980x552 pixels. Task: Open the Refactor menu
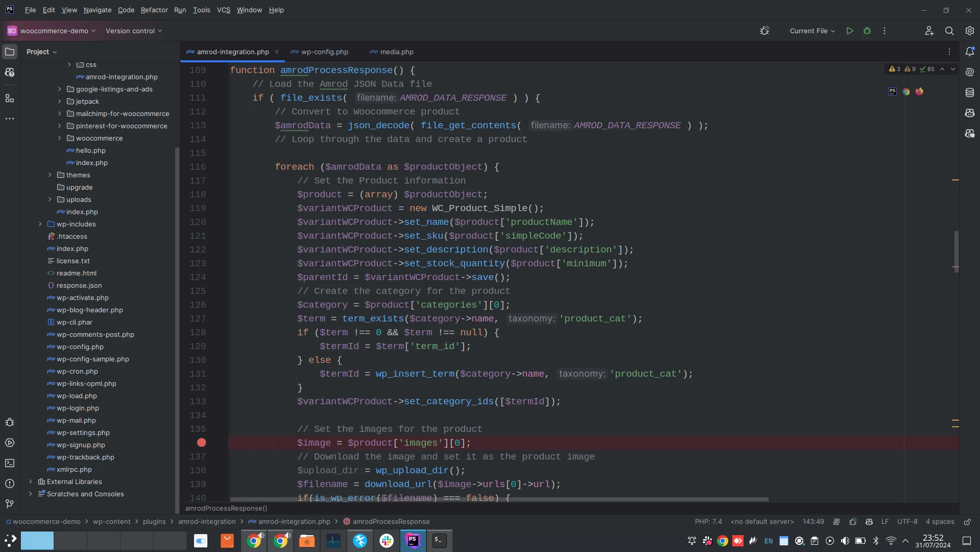coord(154,10)
